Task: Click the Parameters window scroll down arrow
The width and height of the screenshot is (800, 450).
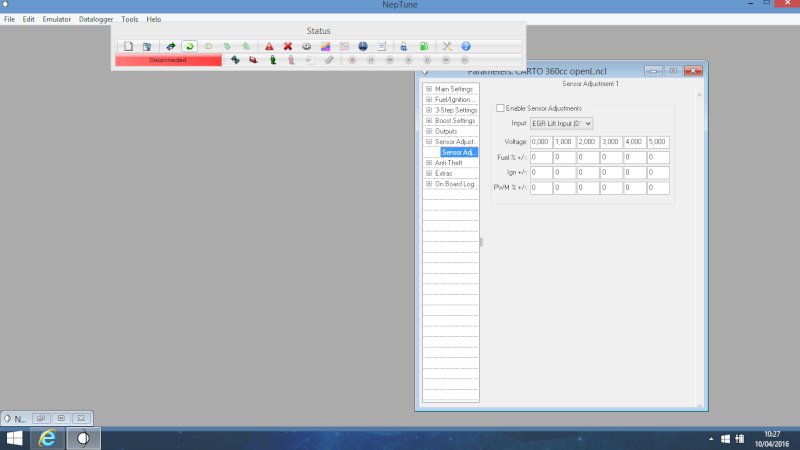Action: point(699,406)
